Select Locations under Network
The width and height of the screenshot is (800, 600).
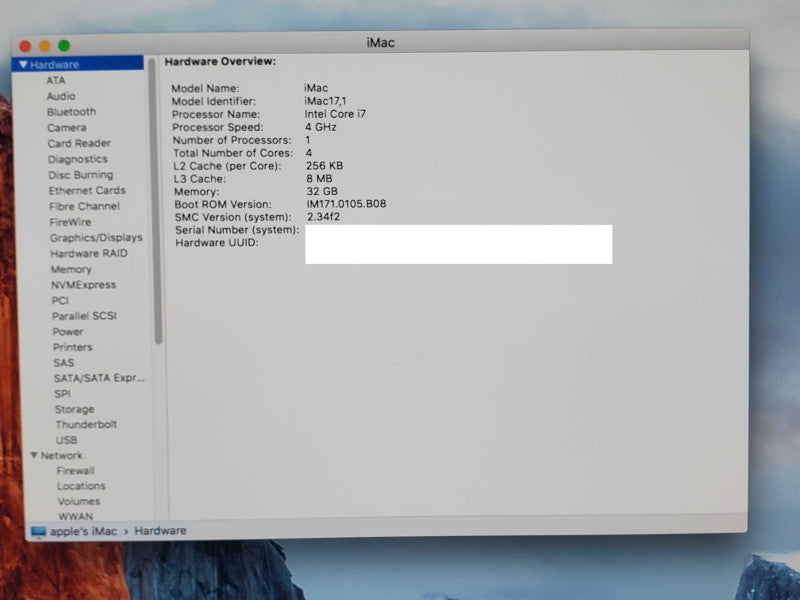81,486
